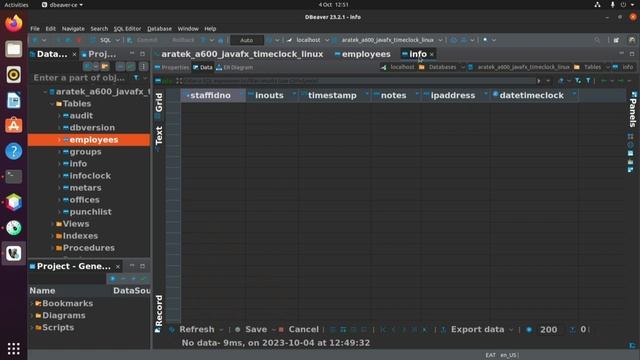This screenshot has width=640, height=360.
Task: Select the notes column header
Action: [396, 95]
